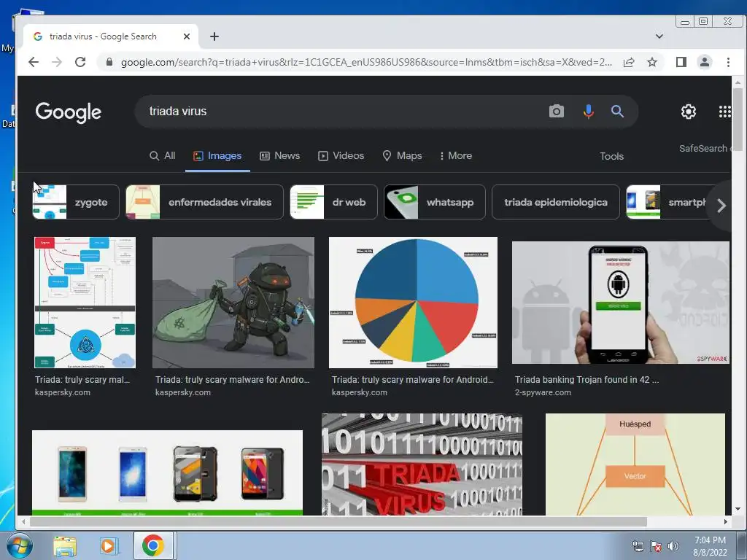Image resolution: width=747 pixels, height=560 pixels.
Task: Open a new browser tab
Action: 214,36
